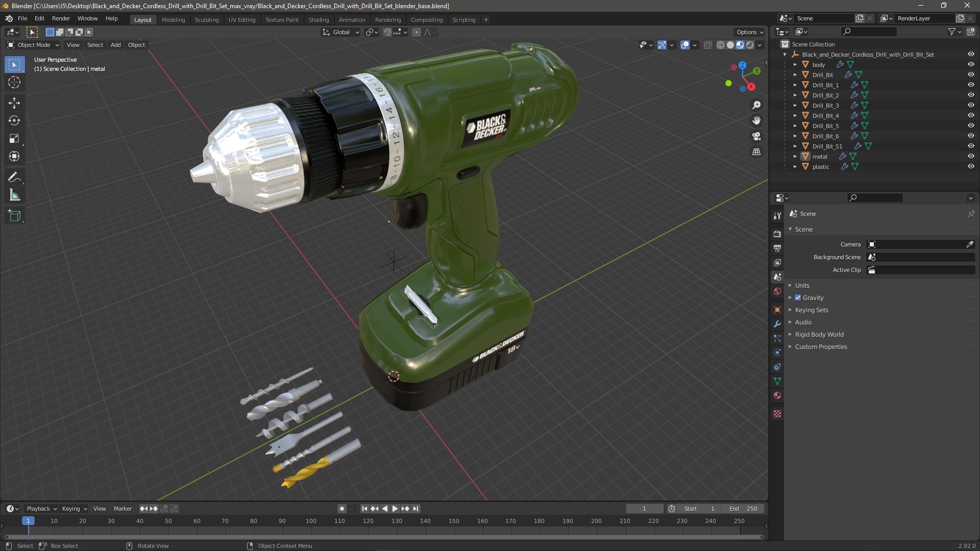Viewport: 980px width, 551px height.
Task: Open the Texture properties tab
Action: [x=777, y=414]
